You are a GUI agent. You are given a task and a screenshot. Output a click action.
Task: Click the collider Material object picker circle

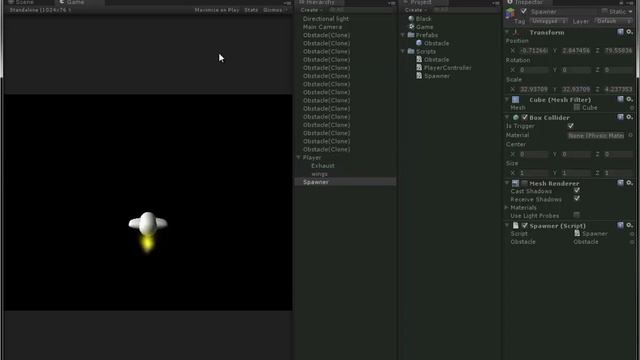(631, 135)
